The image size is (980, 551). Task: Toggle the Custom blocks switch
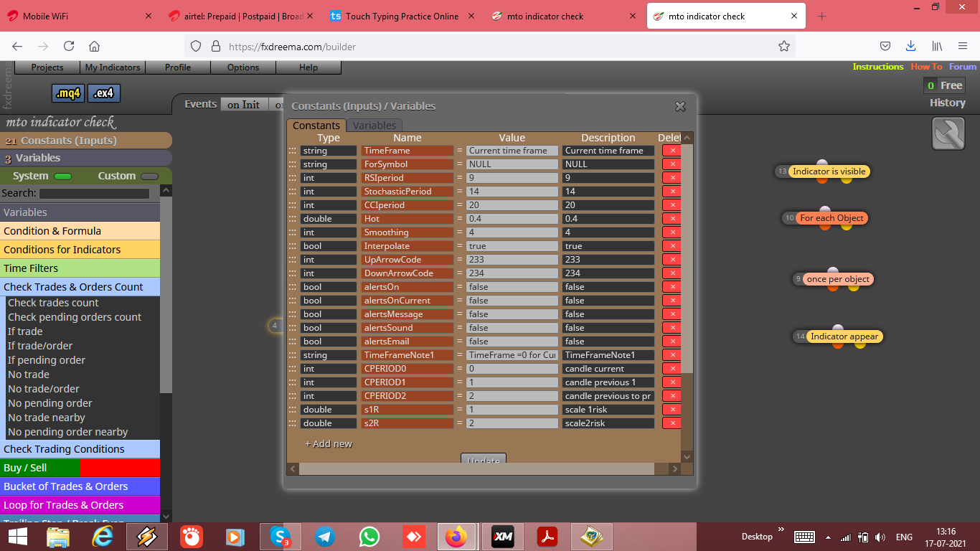pos(149,176)
